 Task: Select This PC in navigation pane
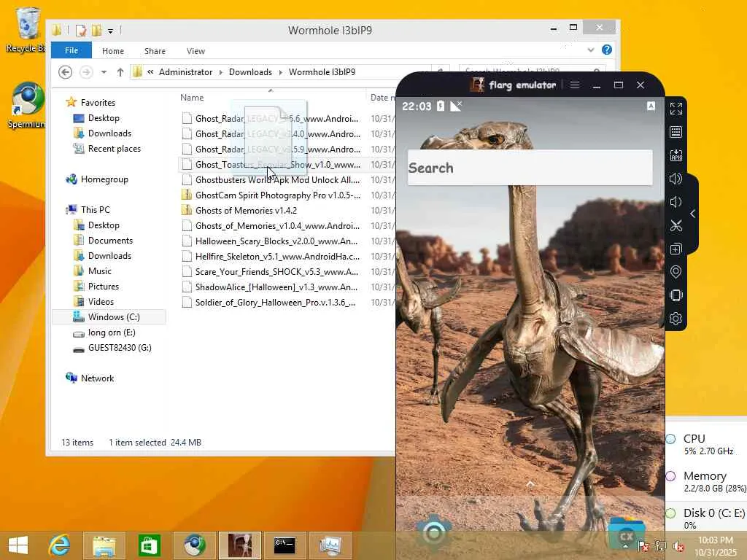[95, 209]
